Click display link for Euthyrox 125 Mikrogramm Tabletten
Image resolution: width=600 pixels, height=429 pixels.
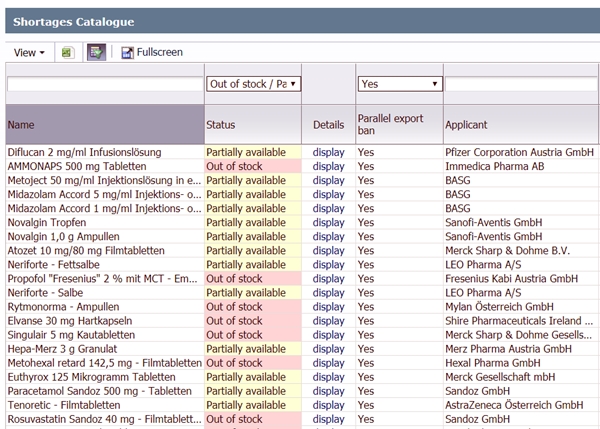(328, 377)
